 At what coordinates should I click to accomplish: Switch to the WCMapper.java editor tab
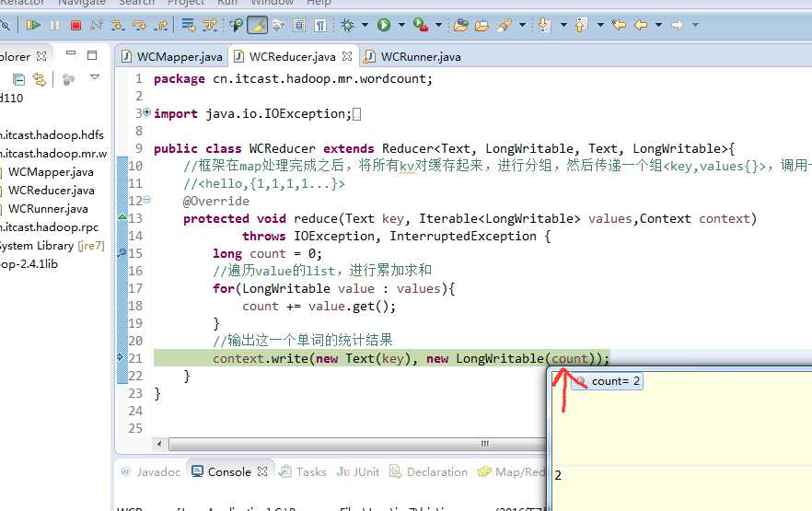coord(172,56)
